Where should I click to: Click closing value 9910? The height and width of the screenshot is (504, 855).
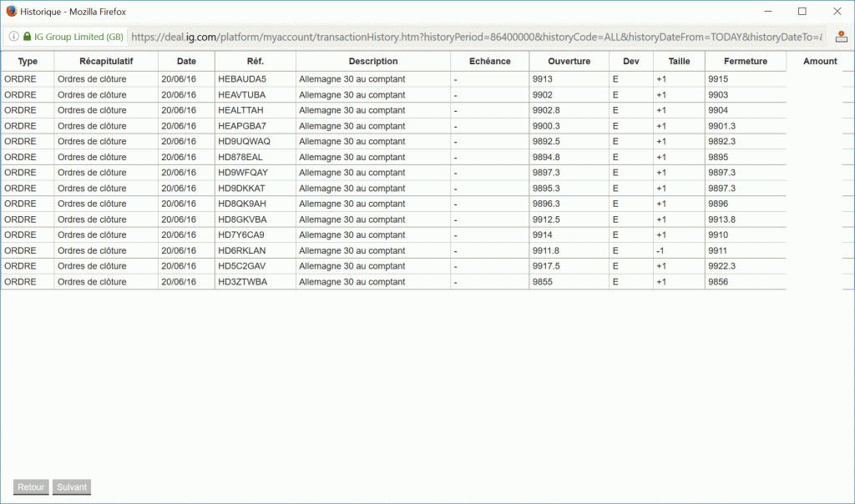pos(718,234)
